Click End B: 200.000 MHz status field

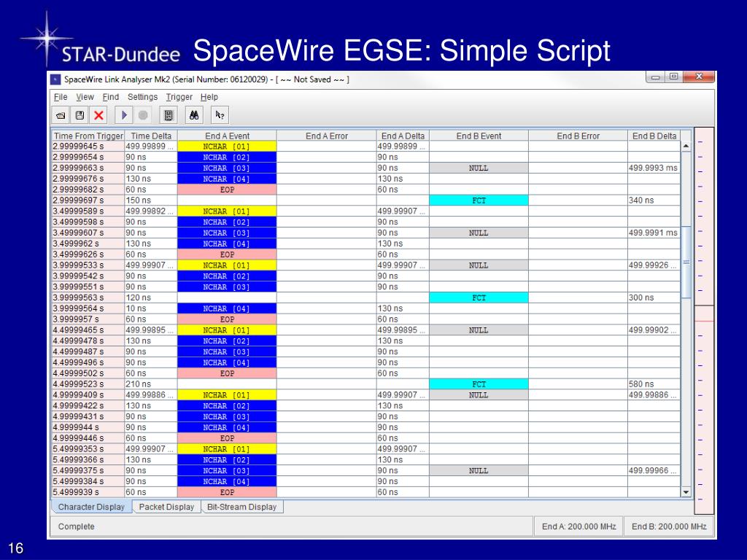point(669,526)
